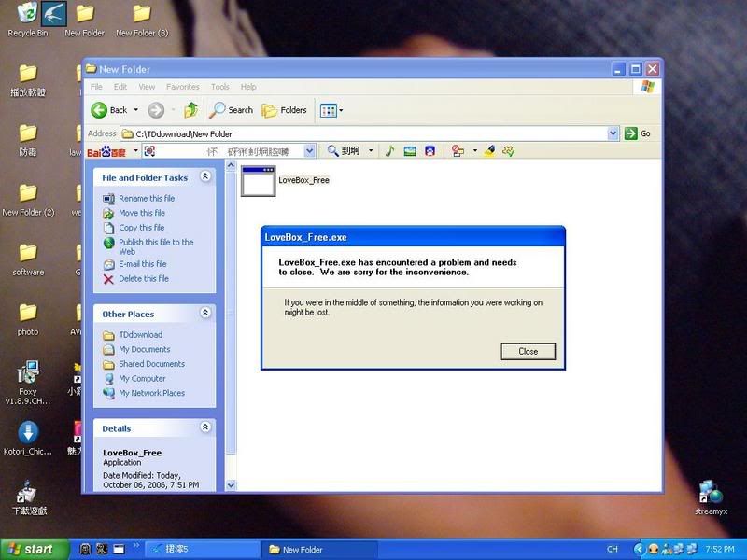Click the task pane scroll up arrow
Screen dimensions: 747x560
pyautogui.click(x=231, y=166)
